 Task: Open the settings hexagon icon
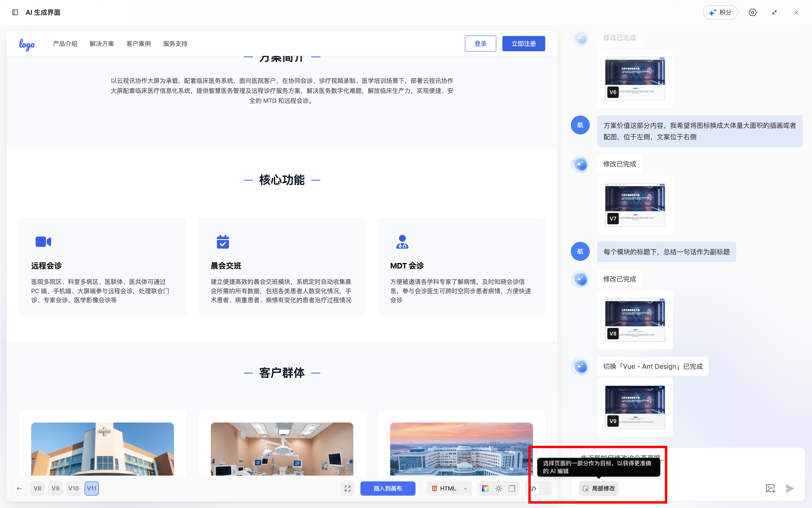pyautogui.click(x=752, y=12)
